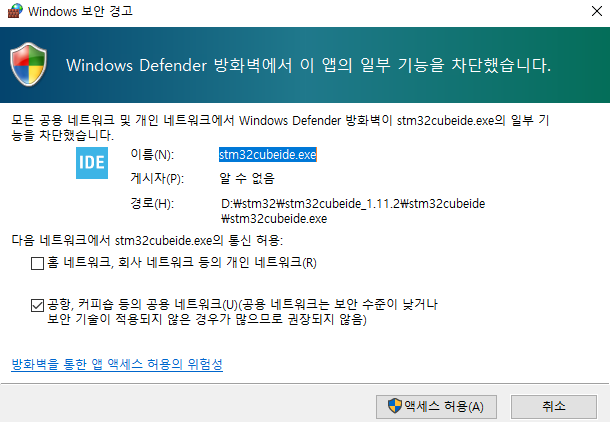This screenshot has height=422, width=610.
Task: Uncheck the public networks (U) checkbox
Action: pos(37,305)
